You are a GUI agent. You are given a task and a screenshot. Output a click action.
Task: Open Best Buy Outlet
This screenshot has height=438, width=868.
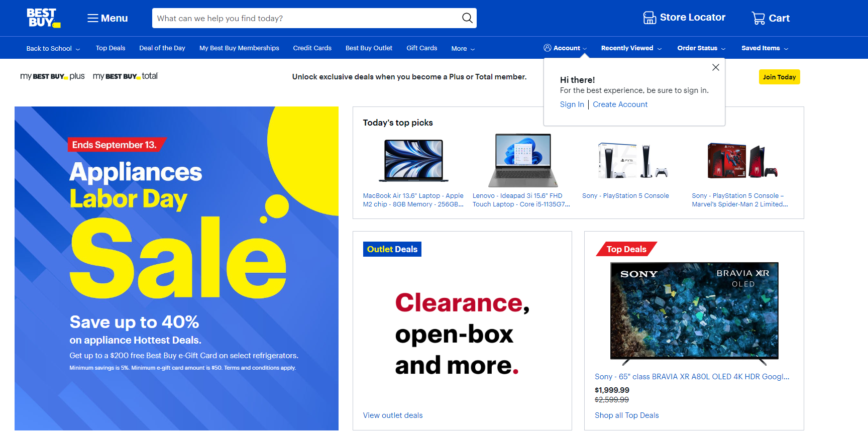(x=369, y=48)
